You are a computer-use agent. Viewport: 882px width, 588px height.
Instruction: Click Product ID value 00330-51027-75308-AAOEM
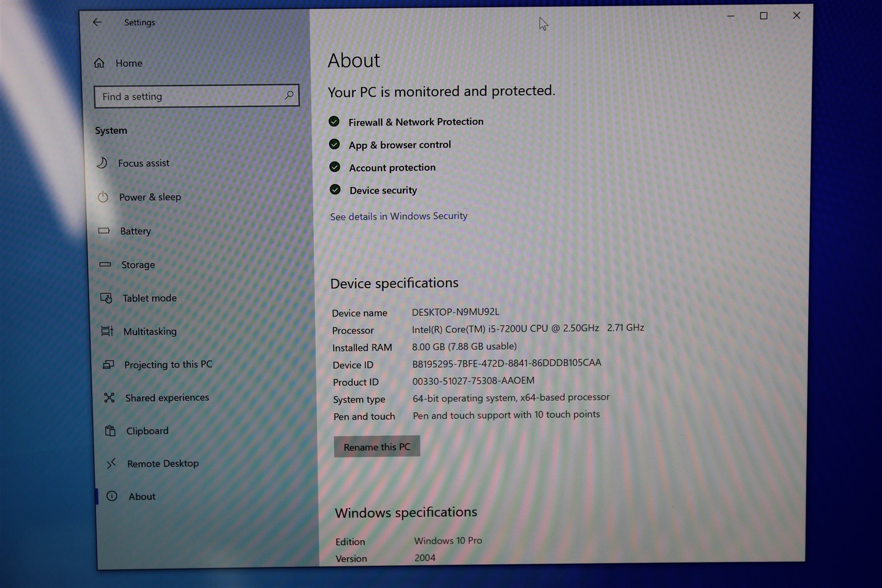[474, 381]
